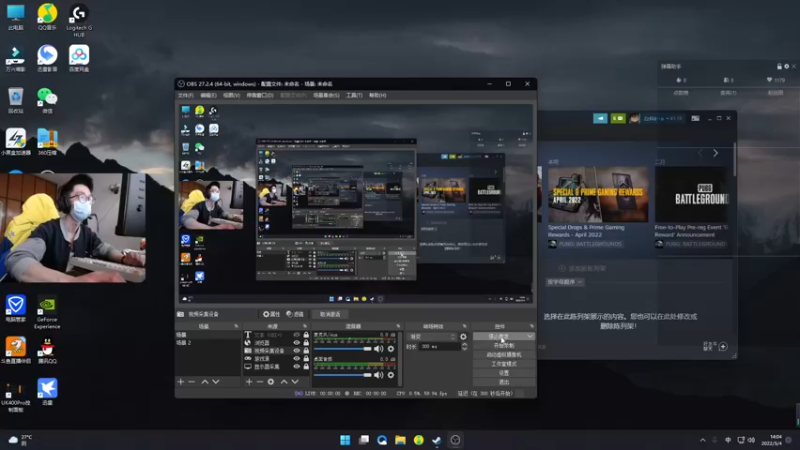Viewport: 800px width, 450px height.
Task: Undock the 来源 sources panel icon
Action: 305,326
